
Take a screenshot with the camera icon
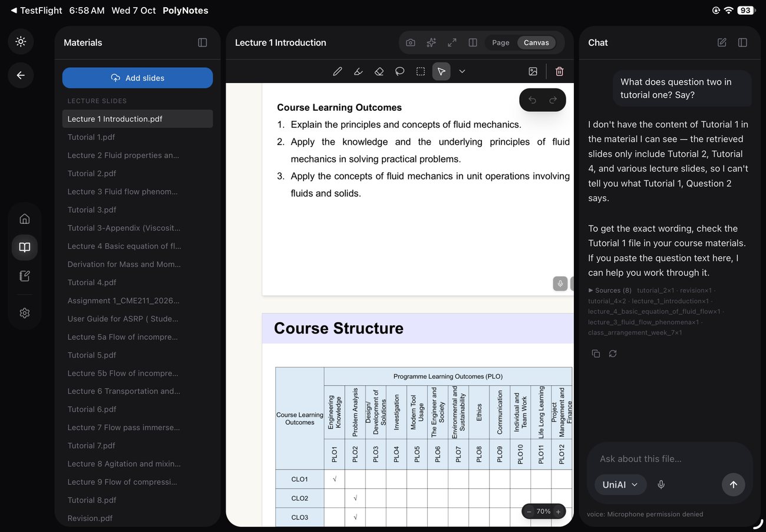click(411, 42)
